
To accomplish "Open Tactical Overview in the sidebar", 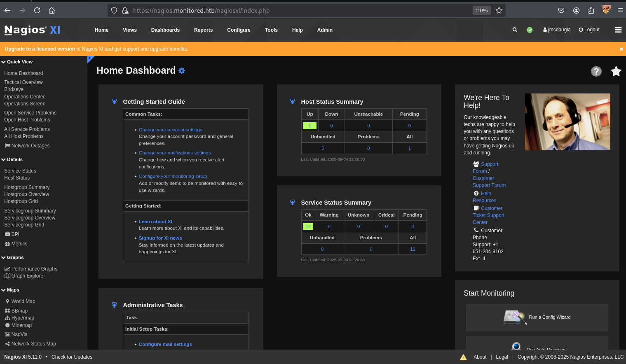I will tap(23, 82).
